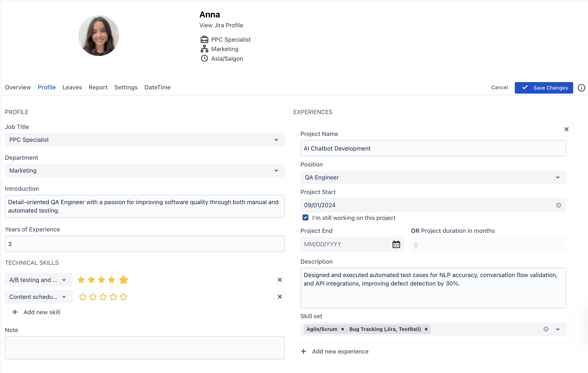588x373 pixels.
Task: Switch to the Leaves tab
Action: tap(72, 87)
